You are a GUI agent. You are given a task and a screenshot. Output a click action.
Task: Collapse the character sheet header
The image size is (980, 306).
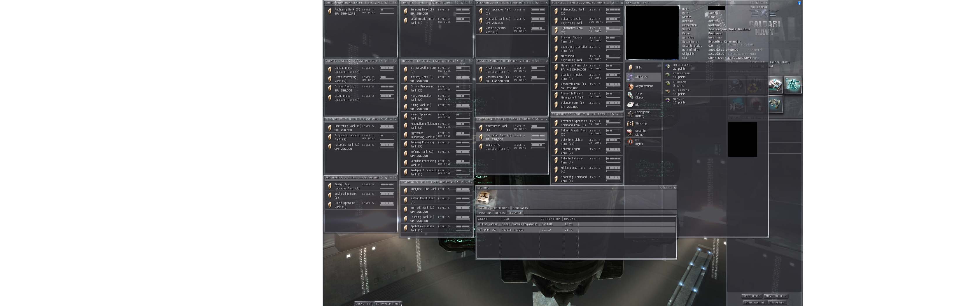(759, 7)
